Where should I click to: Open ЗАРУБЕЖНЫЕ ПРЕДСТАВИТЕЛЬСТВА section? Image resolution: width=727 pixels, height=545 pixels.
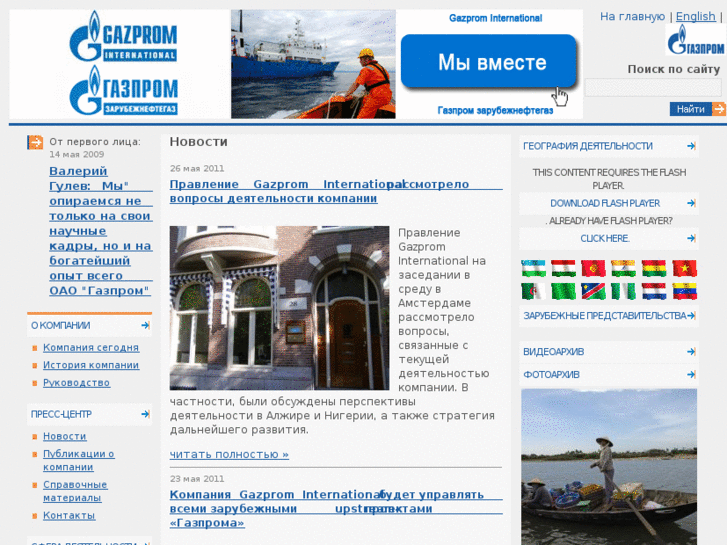609,316
